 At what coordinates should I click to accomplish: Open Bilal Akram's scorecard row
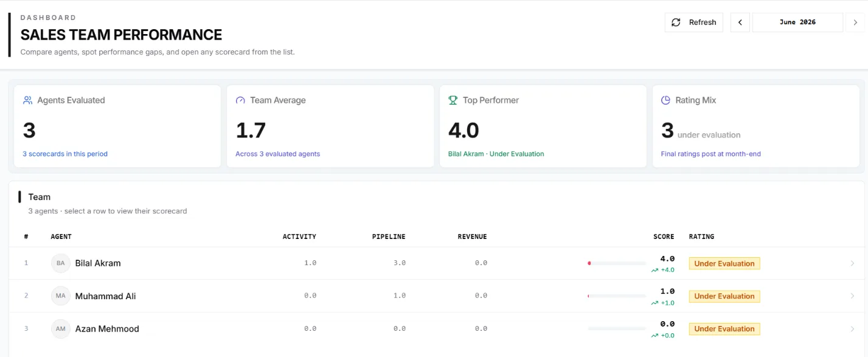(x=436, y=263)
